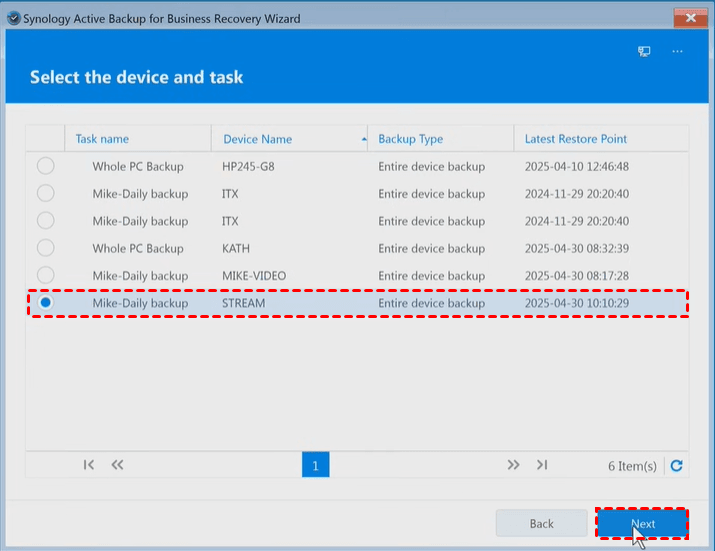This screenshot has height=551, width=715.
Task: Go to the next page of results
Action: point(513,465)
